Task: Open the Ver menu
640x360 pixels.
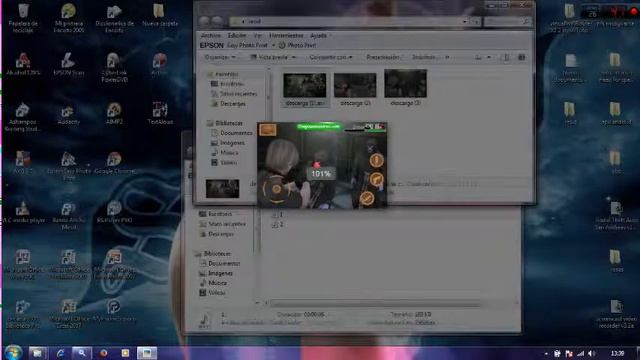Action: pos(258,36)
